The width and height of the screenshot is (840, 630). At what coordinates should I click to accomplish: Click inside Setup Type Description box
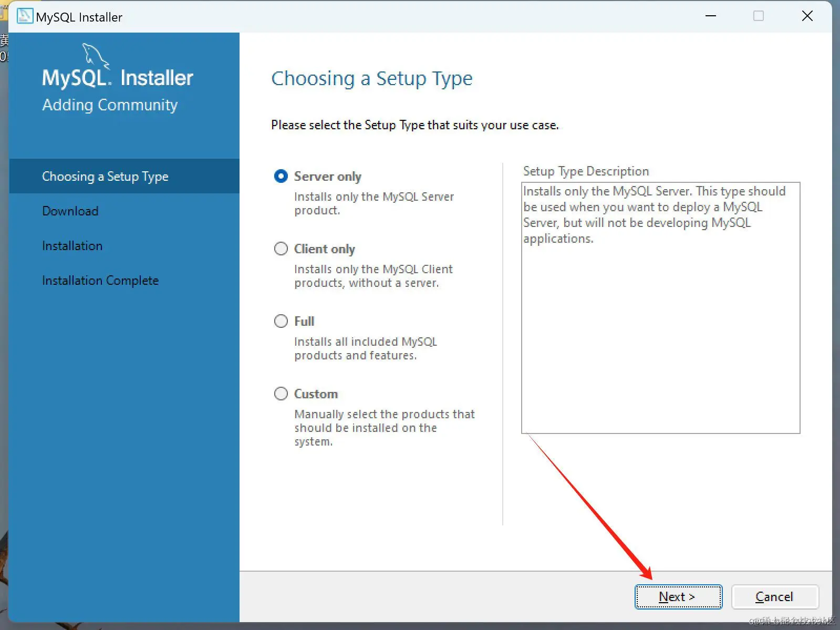click(660, 308)
